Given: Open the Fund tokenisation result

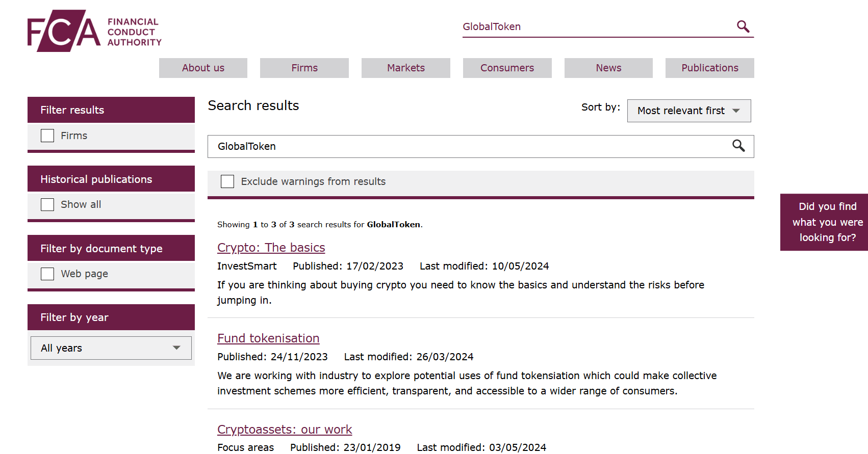Looking at the screenshot, I should coord(268,338).
